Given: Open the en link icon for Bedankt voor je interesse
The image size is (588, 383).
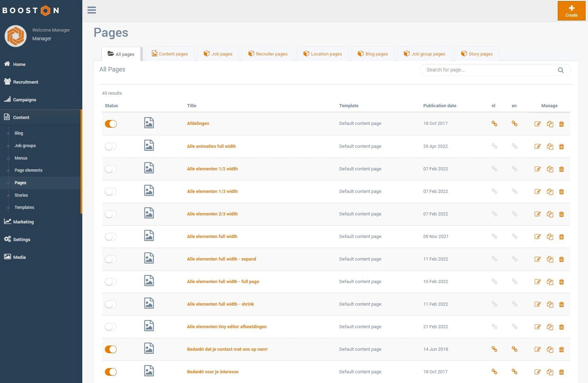Looking at the screenshot, I should point(514,372).
